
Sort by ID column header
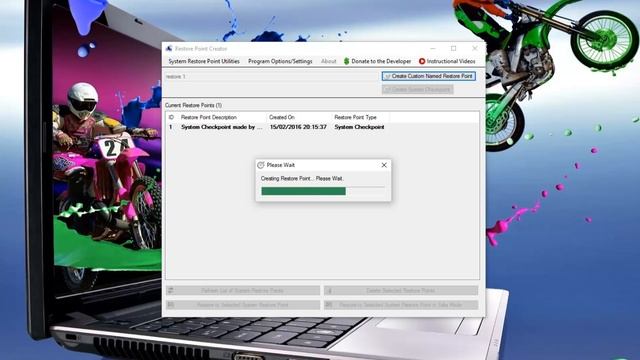172,117
